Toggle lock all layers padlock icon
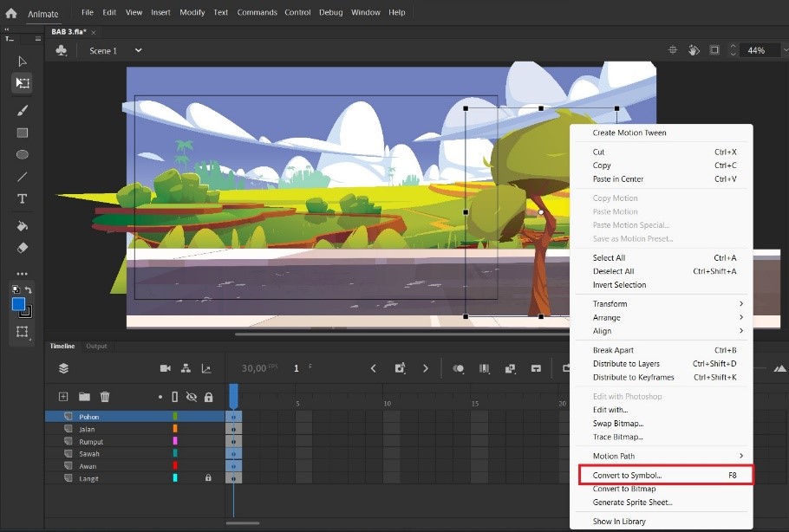Screen dimensions: 789x532 point(208,397)
